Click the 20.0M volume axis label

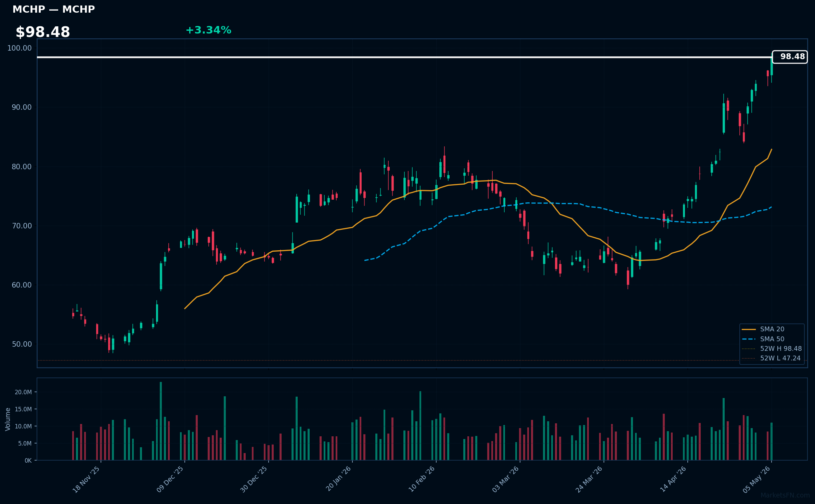23,392
